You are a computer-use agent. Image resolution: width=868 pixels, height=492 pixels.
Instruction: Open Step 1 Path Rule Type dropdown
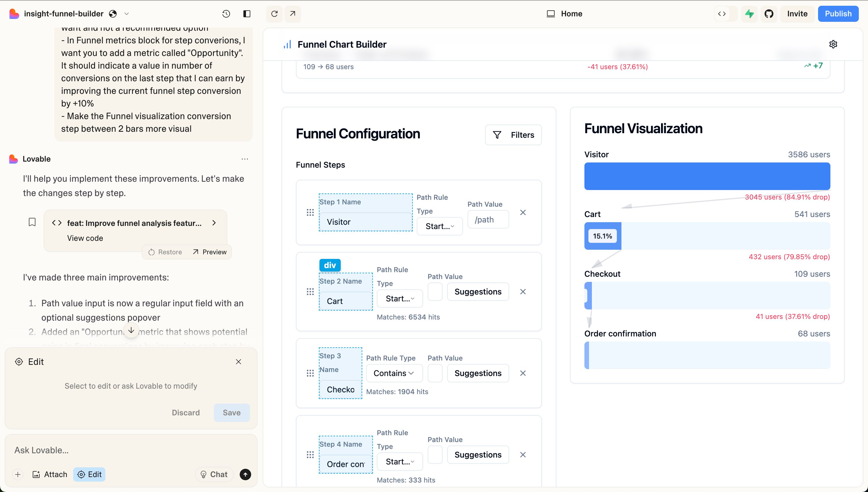coord(439,226)
